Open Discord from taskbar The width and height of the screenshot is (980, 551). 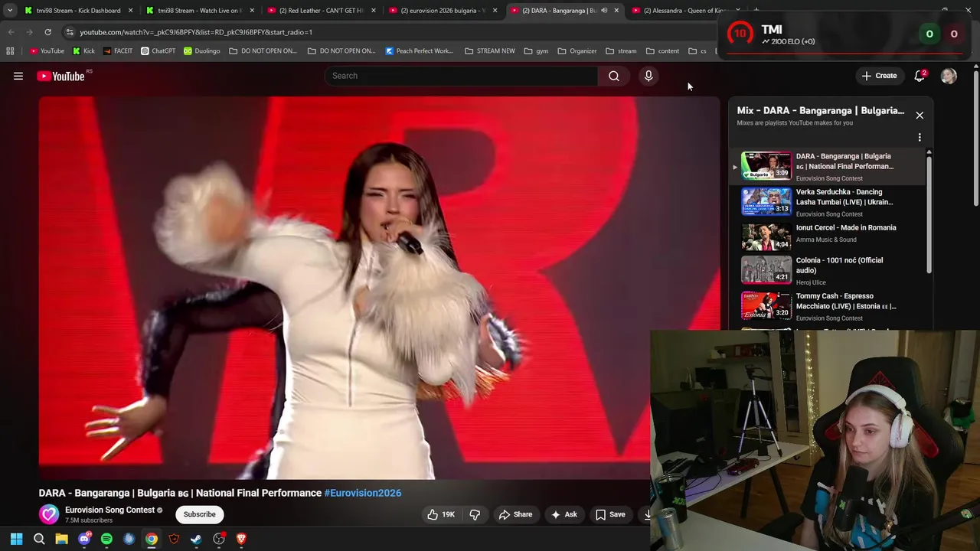tap(84, 539)
